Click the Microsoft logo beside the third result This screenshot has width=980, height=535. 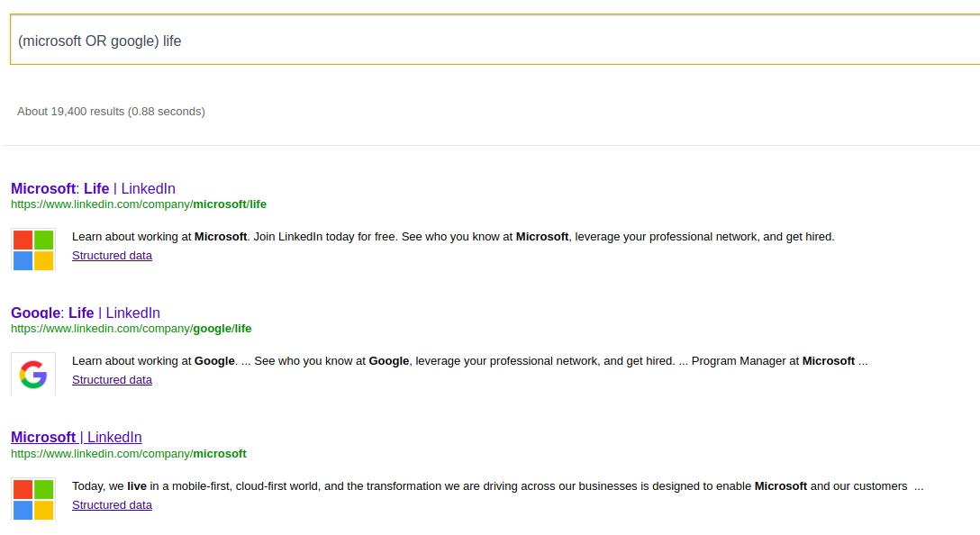33,498
